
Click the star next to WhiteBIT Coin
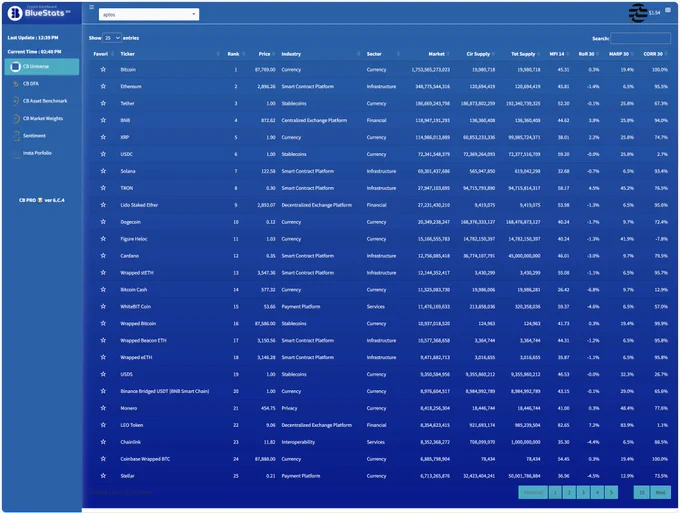[x=103, y=306]
